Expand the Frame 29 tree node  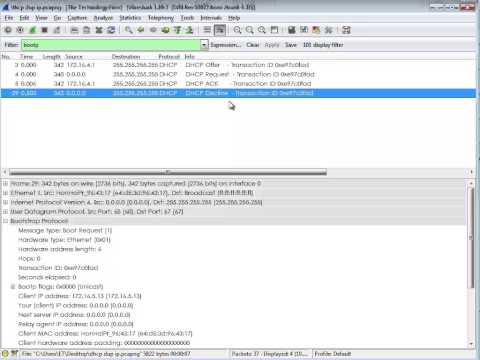(x=5, y=183)
